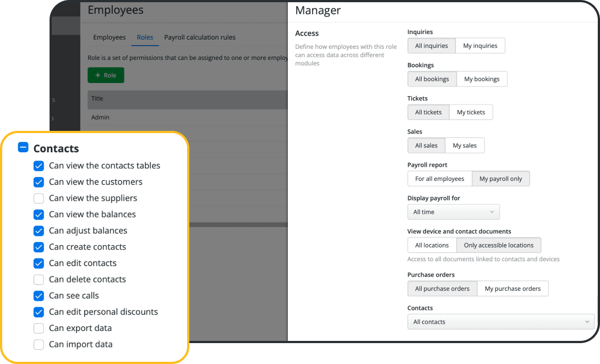This screenshot has height=364, width=600.
Task: Uncheck Can view the contacts tables
Action: (39, 166)
